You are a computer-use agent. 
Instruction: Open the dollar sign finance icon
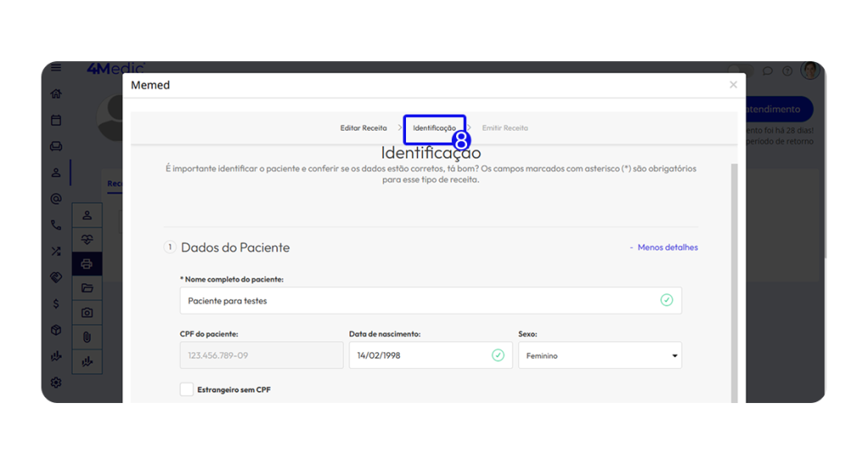click(x=56, y=303)
